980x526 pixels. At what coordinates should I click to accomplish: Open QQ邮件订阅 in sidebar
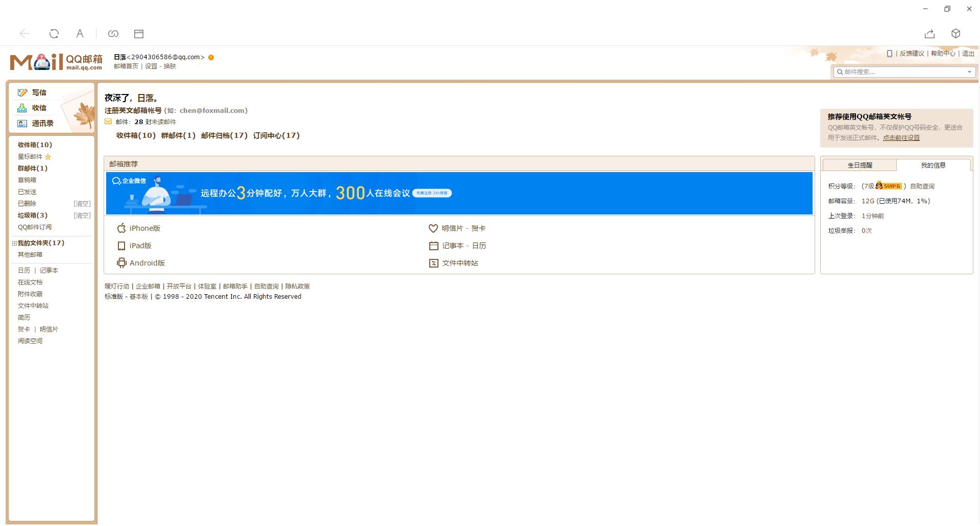(35, 227)
